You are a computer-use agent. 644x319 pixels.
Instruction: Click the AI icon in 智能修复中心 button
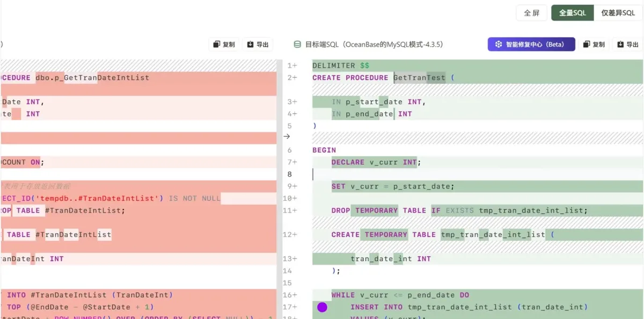(x=499, y=45)
